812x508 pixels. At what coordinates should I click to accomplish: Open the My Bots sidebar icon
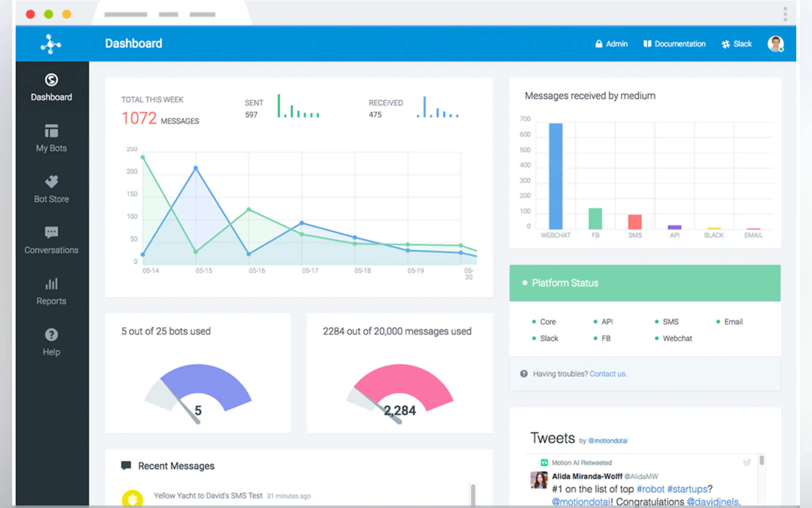pos(51,131)
